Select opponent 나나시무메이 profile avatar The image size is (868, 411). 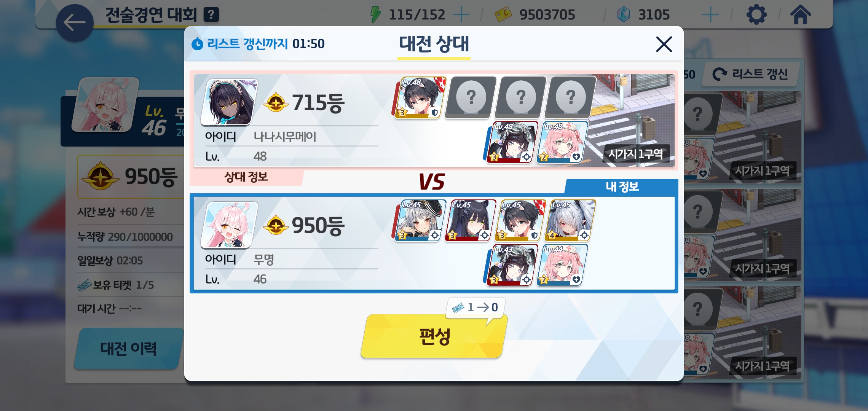coord(229,102)
